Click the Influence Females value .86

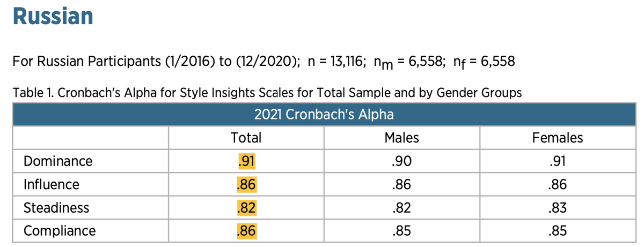(557, 184)
